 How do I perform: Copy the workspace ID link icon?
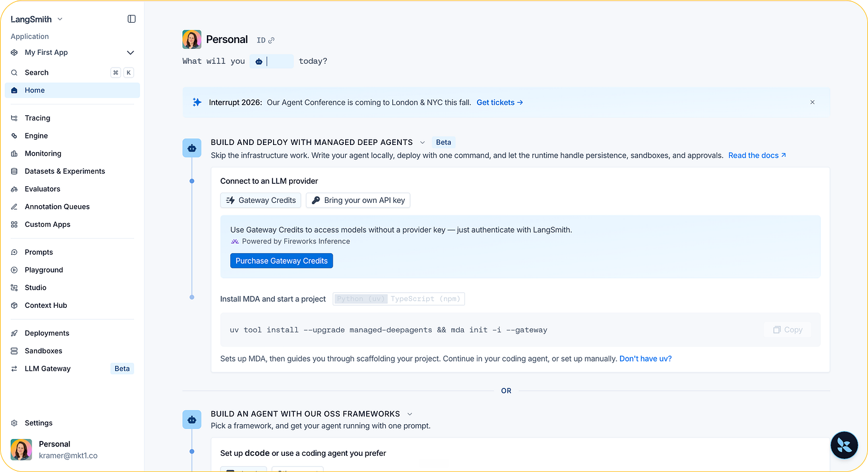pos(271,41)
